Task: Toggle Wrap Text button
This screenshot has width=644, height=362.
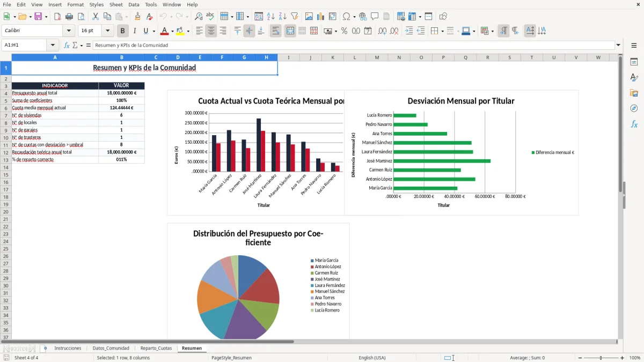Action: (x=276, y=31)
